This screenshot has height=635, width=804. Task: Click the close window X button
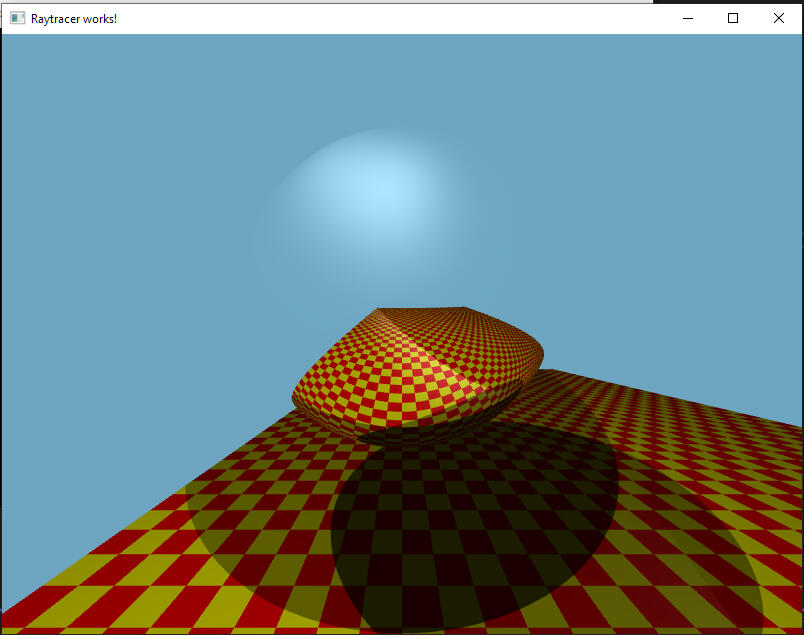coord(779,18)
